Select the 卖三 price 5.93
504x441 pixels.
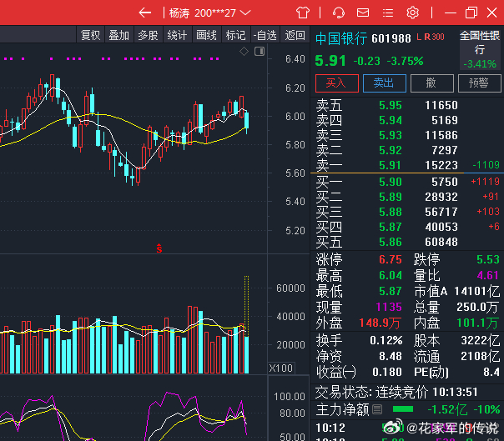pyautogui.click(x=391, y=135)
